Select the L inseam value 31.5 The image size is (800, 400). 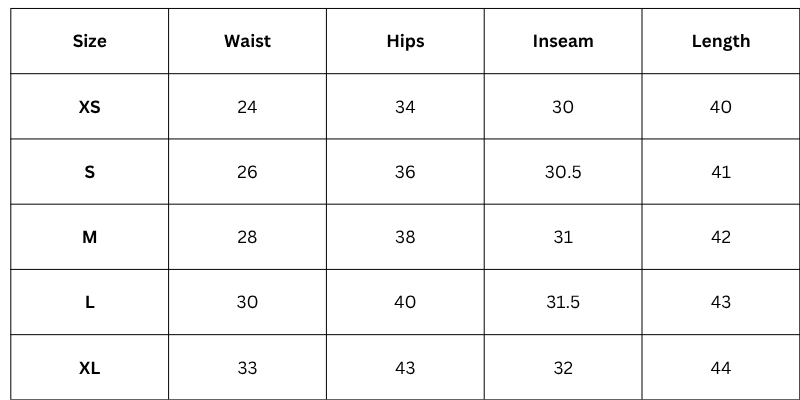(x=563, y=302)
